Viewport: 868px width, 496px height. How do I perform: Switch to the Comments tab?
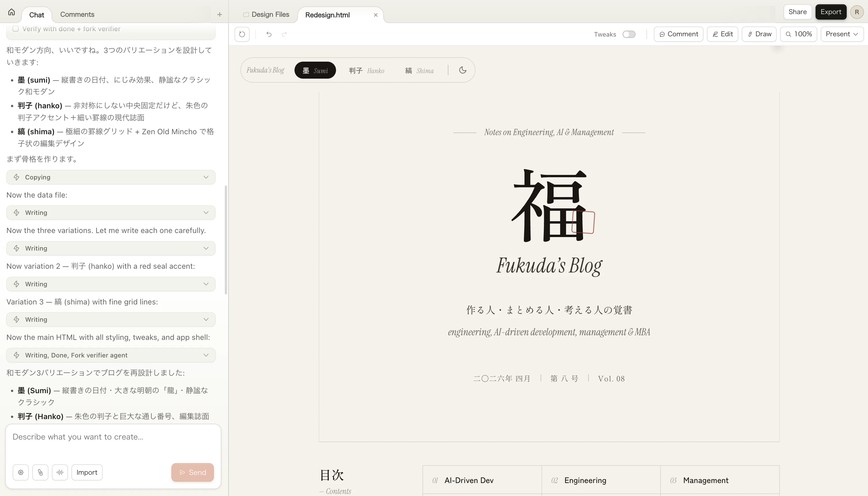point(77,14)
